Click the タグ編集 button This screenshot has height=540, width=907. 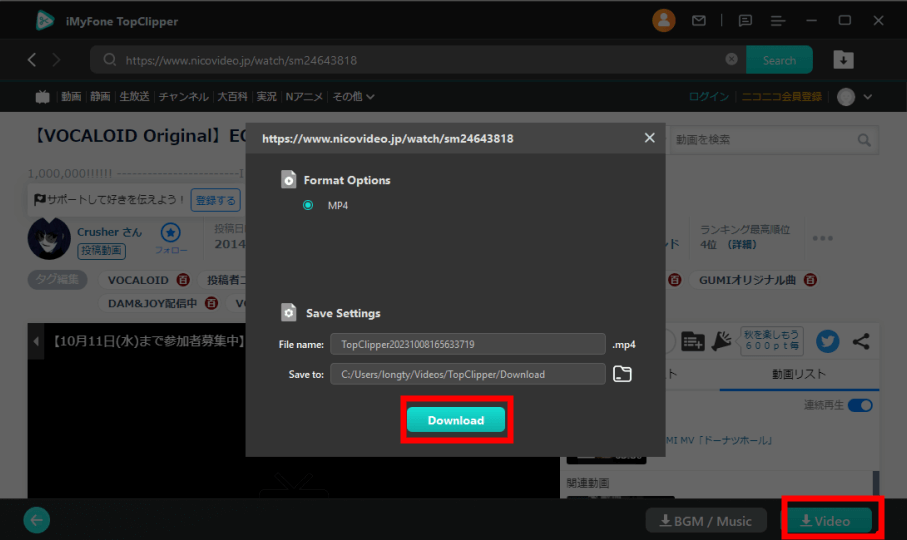pyautogui.click(x=57, y=279)
